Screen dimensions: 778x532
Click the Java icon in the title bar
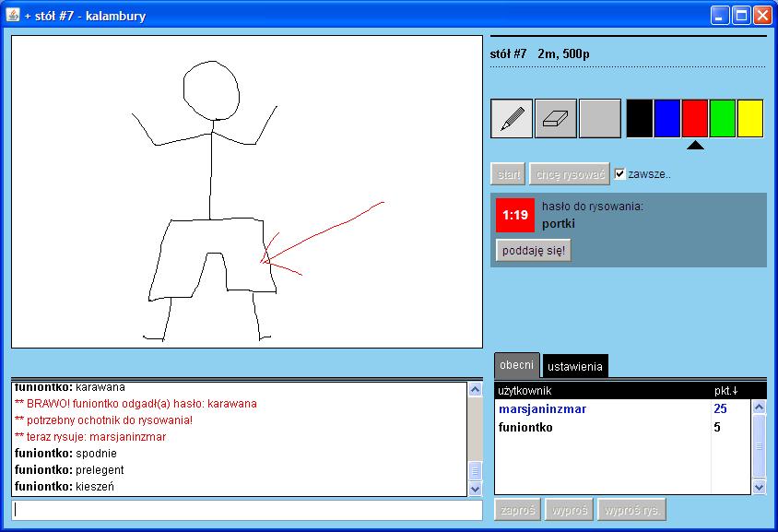click(x=13, y=15)
